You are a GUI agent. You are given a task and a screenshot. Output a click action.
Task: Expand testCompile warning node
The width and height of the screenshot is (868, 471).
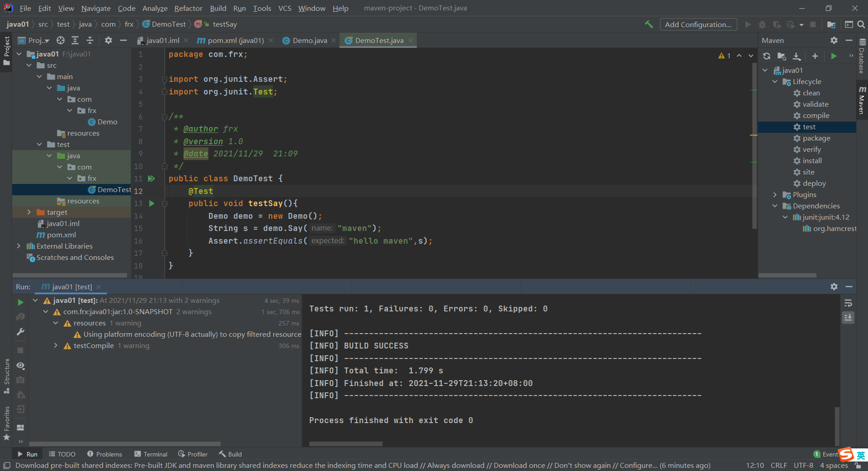pos(56,345)
